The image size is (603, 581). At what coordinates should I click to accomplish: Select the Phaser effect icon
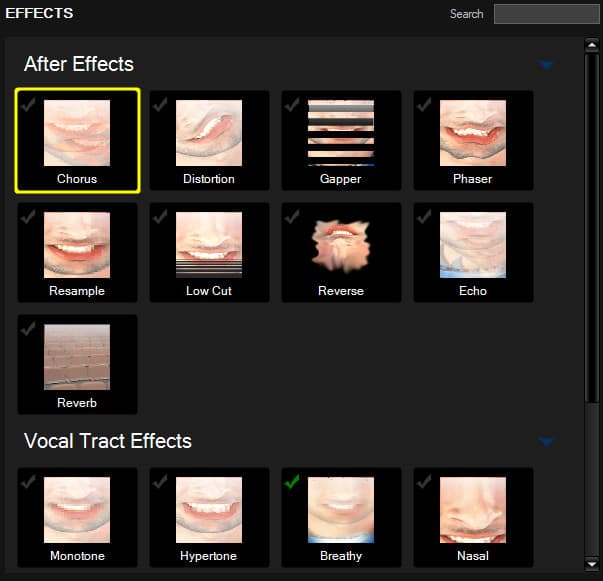(x=473, y=133)
